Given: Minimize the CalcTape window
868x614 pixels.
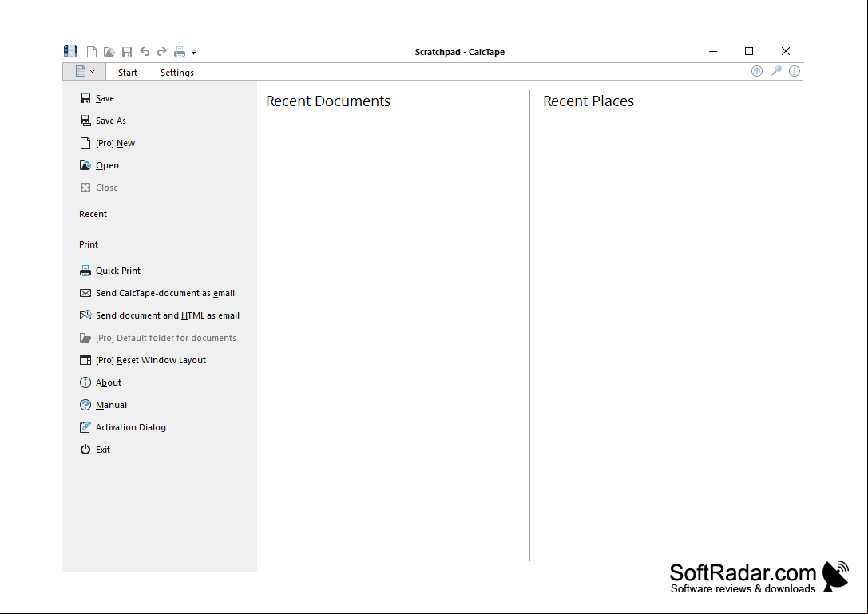Looking at the screenshot, I should pos(713,51).
